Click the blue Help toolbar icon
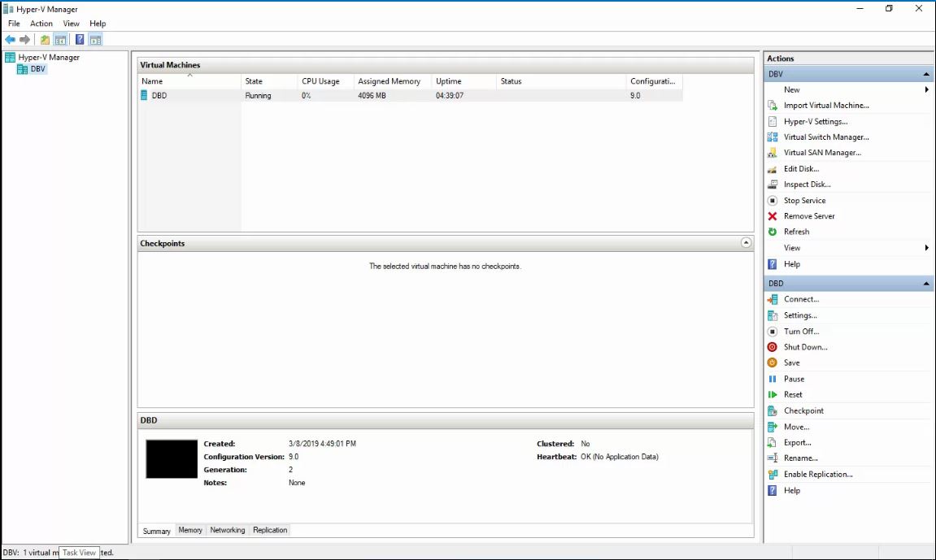 pos(80,39)
